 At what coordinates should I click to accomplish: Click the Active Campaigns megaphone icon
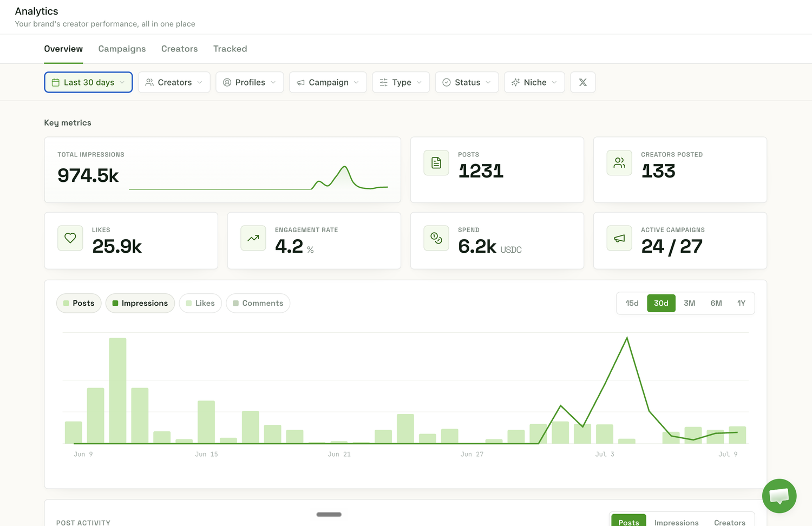pyautogui.click(x=619, y=238)
